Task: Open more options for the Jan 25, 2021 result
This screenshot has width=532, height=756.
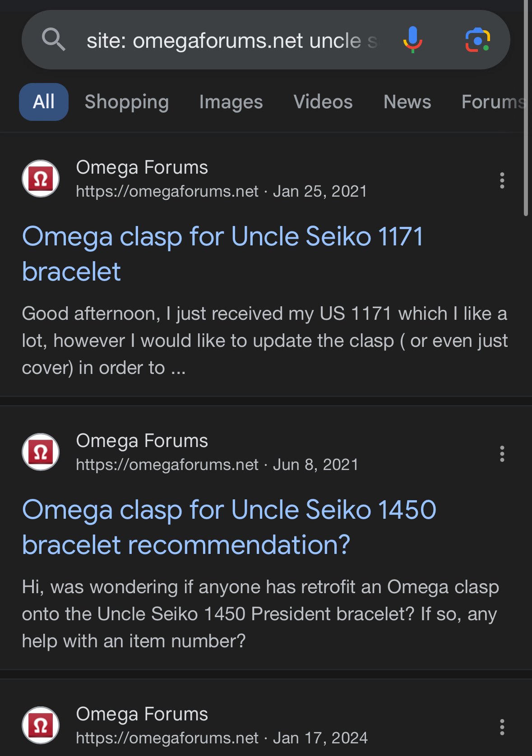Action: point(502,180)
